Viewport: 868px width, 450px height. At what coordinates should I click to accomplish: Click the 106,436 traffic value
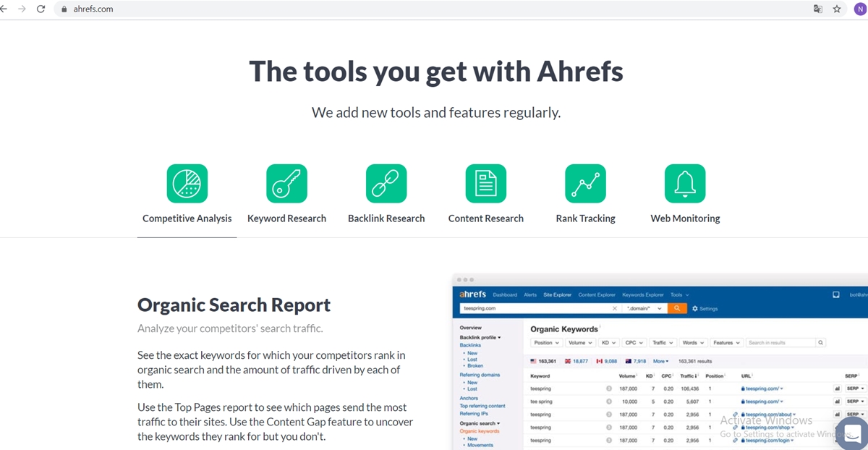(689, 389)
